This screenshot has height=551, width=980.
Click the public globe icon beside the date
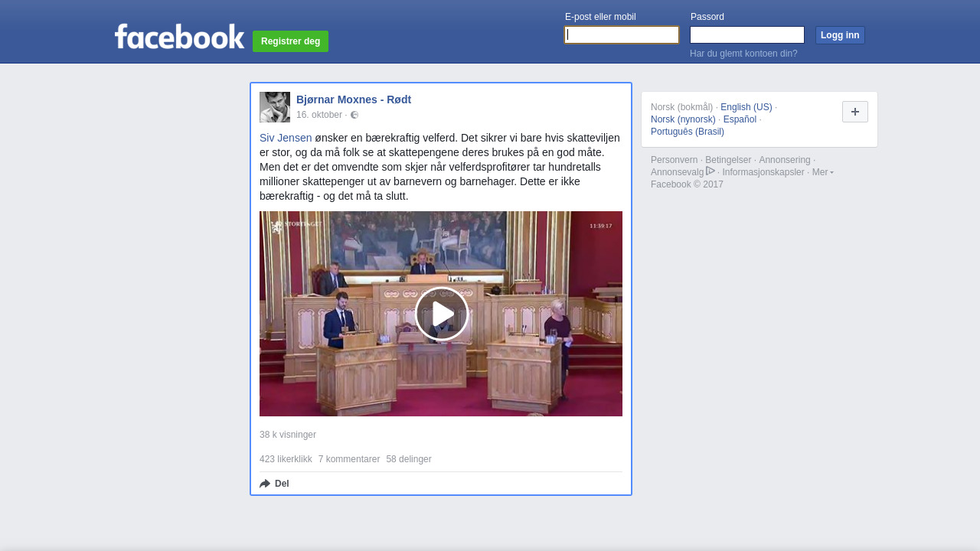pyautogui.click(x=354, y=115)
